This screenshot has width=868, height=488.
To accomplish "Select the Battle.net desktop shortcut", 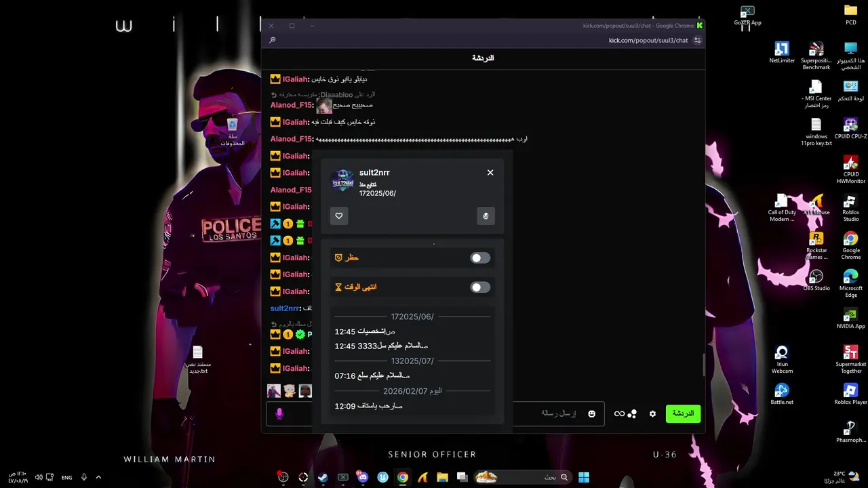I will 782,394.
